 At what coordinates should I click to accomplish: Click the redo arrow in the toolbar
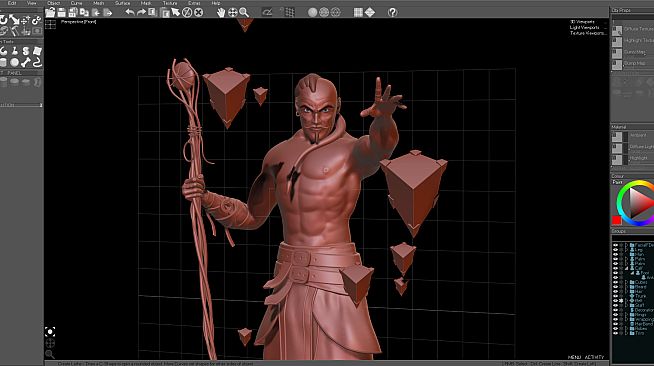pyautogui.click(x=141, y=12)
